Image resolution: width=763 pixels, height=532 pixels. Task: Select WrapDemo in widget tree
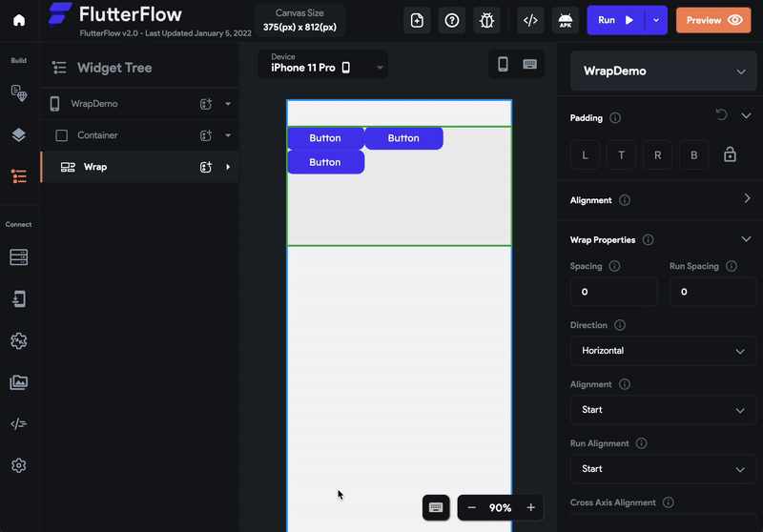[x=94, y=104]
